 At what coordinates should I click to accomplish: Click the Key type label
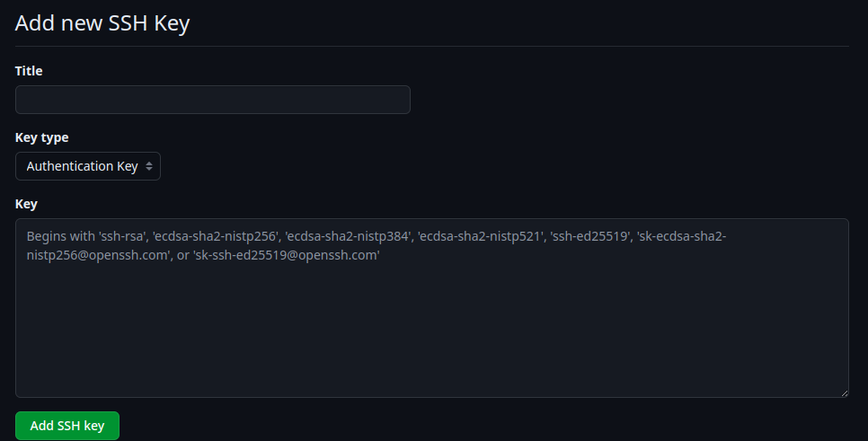pos(41,137)
